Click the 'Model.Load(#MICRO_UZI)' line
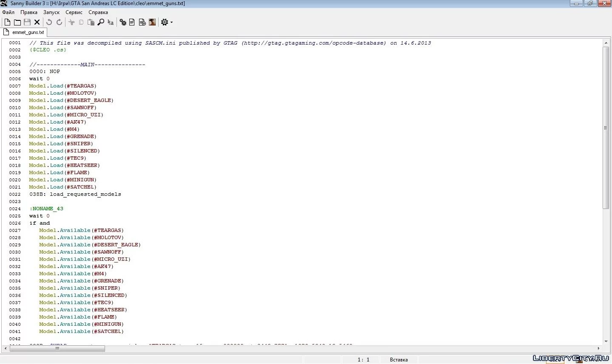The height and width of the screenshot is (364, 612). click(66, 115)
